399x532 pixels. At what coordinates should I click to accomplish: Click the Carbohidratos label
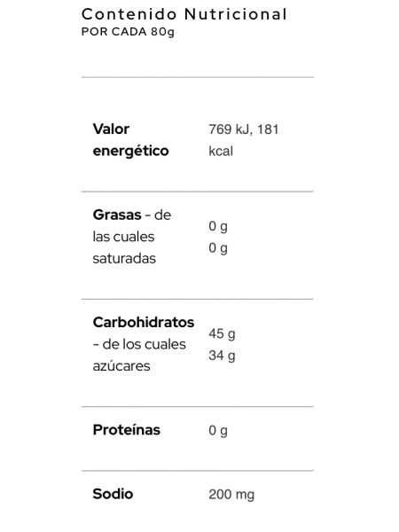point(144,323)
